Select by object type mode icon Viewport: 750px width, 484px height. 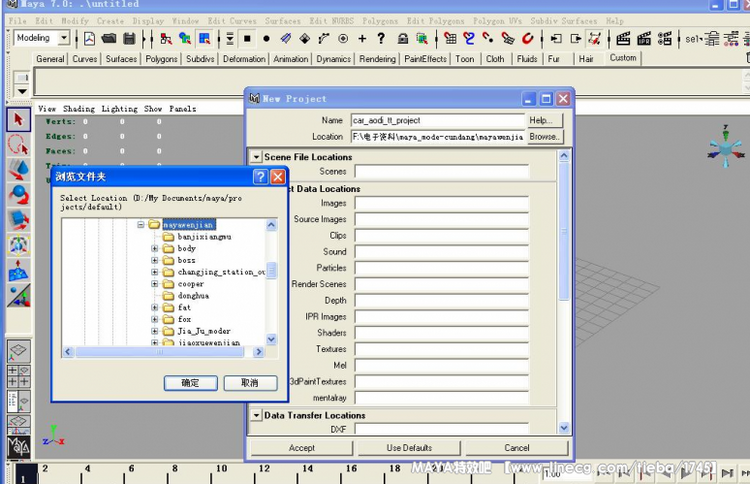point(185,39)
